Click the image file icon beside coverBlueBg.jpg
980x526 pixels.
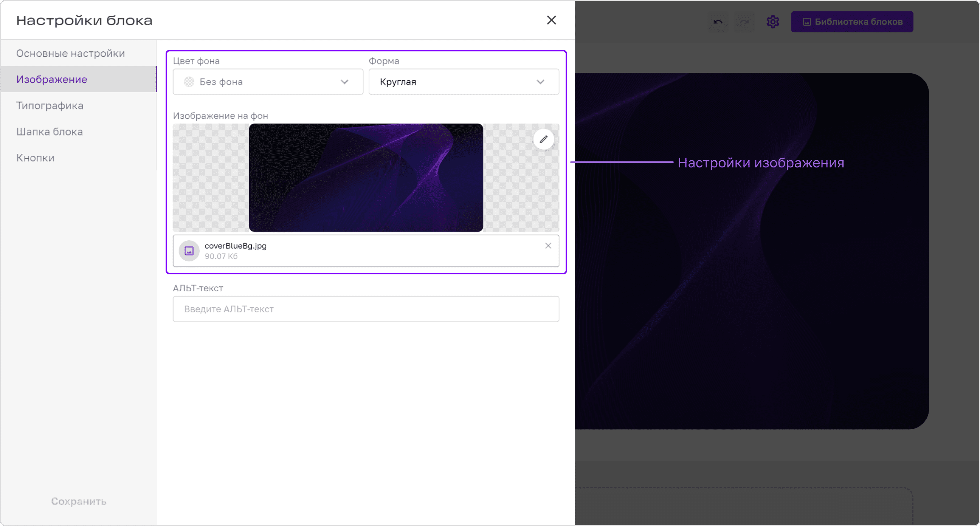tap(189, 251)
